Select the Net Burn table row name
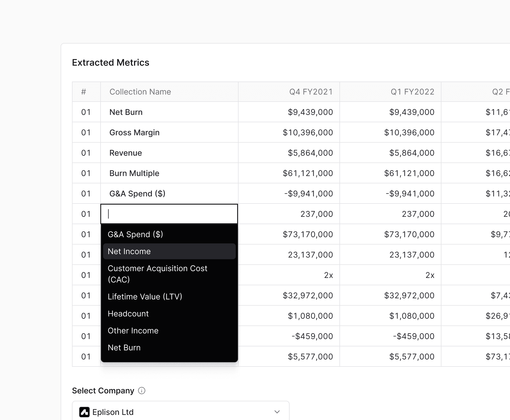 [x=126, y=112]
